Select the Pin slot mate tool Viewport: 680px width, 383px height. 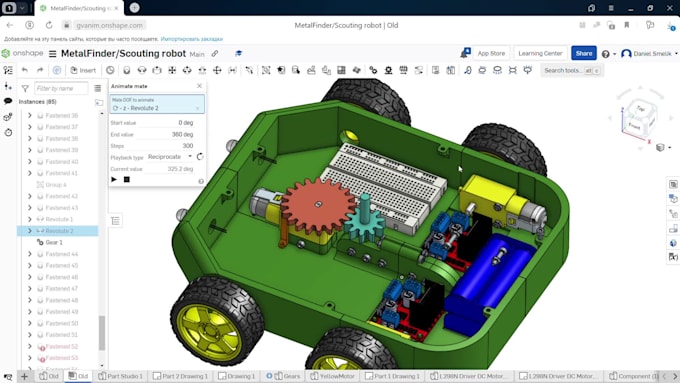pyautogui.click(x=202, y=70)
